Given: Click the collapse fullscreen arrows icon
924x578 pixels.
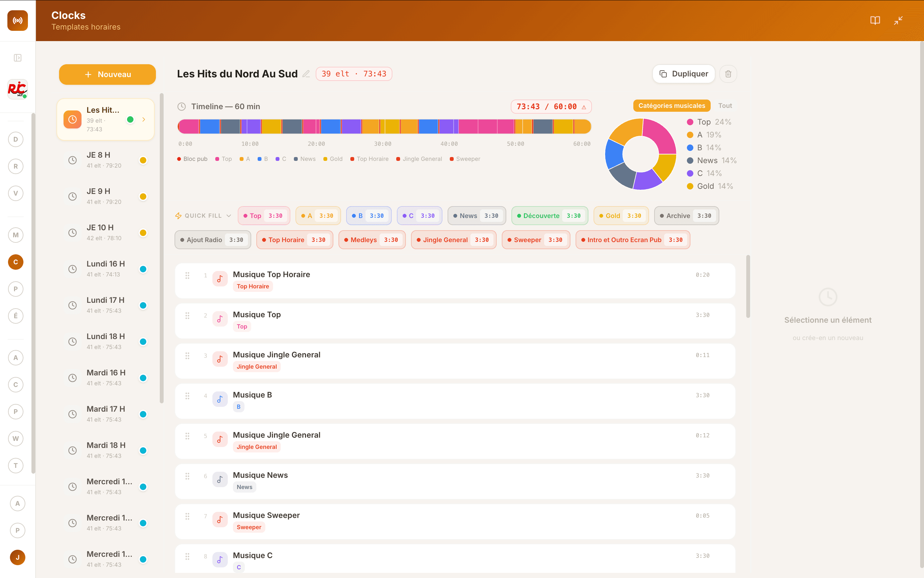Looking at the screenshot, I should click(x=898, y=21).
